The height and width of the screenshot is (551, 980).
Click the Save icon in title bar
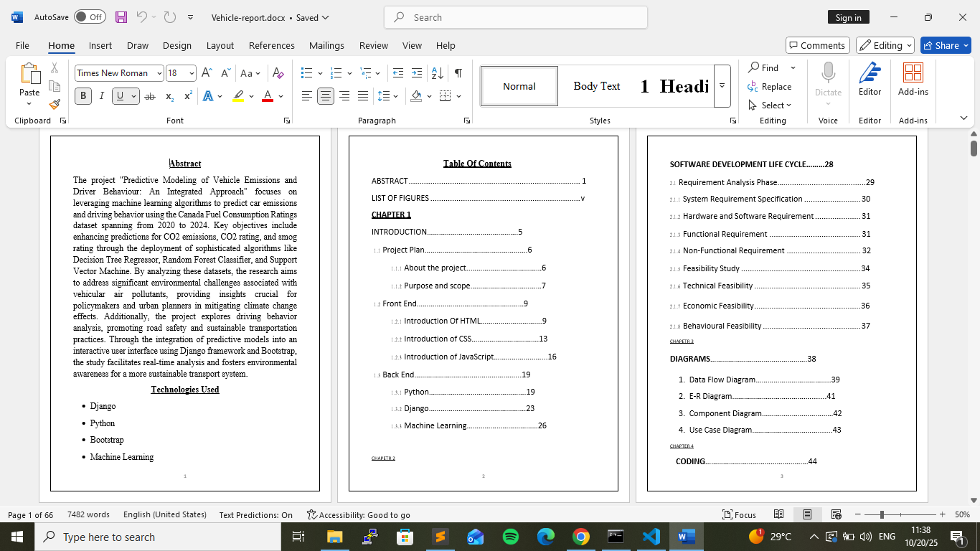coord(121,17)
